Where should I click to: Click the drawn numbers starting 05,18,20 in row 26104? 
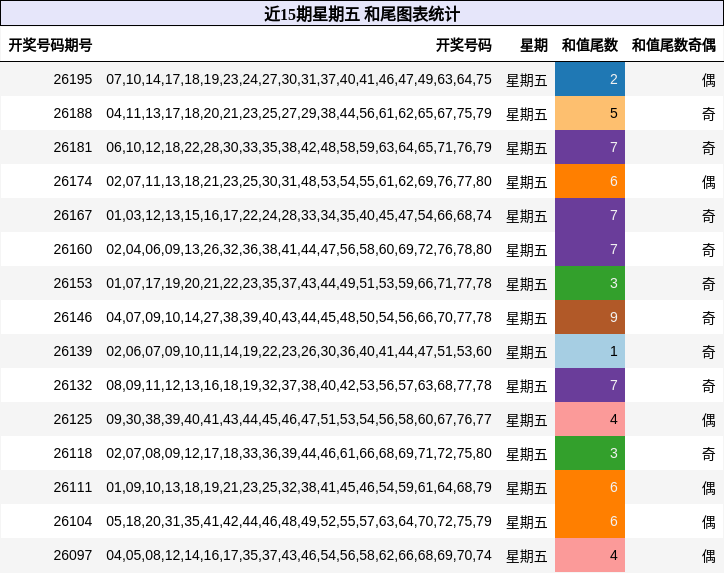point(299,522)
